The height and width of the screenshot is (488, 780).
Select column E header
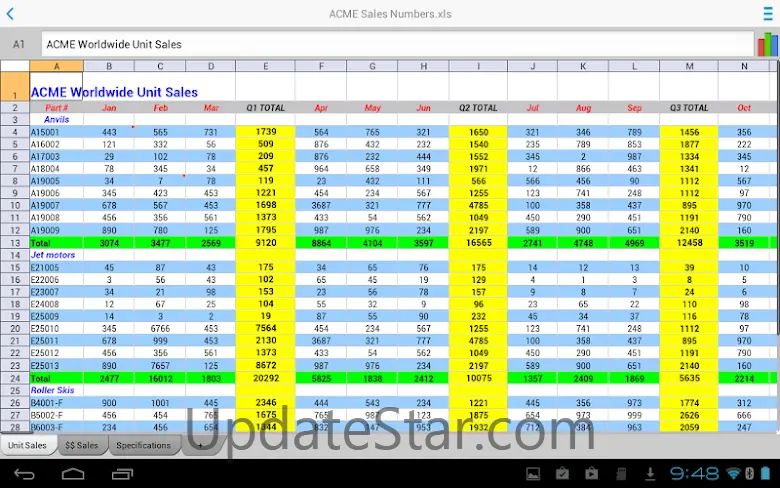click(266, 66)
